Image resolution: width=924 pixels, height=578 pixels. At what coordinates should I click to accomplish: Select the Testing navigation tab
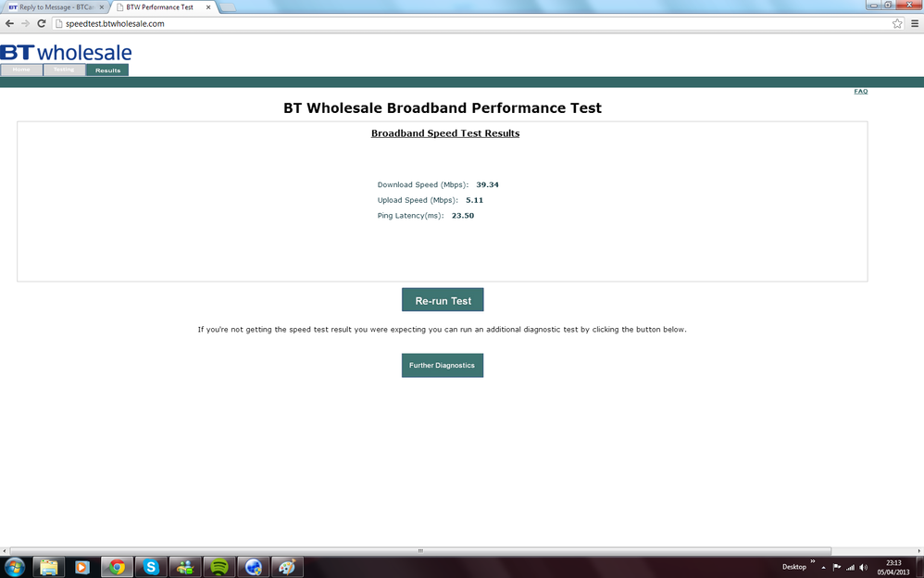coord(64,69)
